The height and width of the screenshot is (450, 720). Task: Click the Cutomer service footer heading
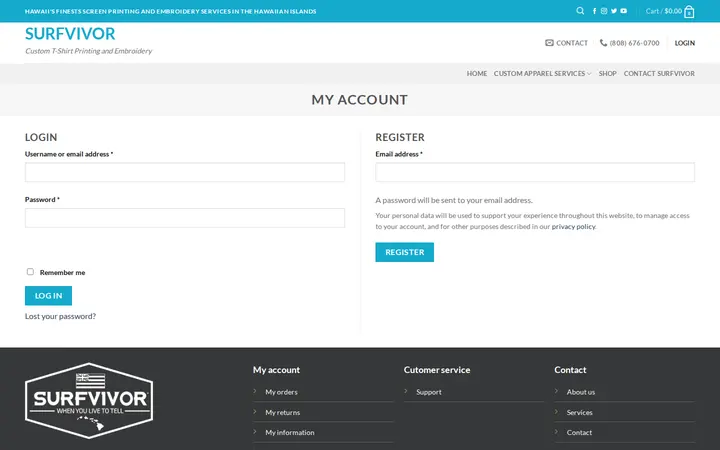(437, 370)
